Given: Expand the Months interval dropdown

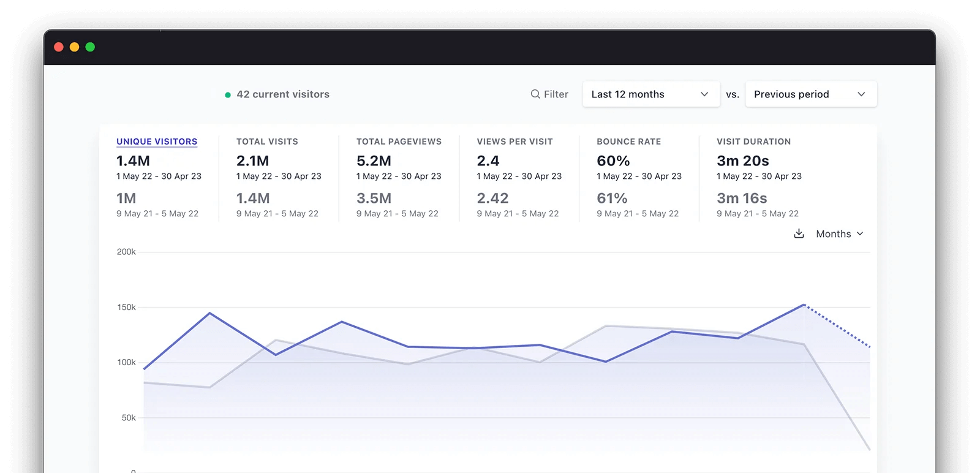Looking at the screenshot, I should point(839,233).
